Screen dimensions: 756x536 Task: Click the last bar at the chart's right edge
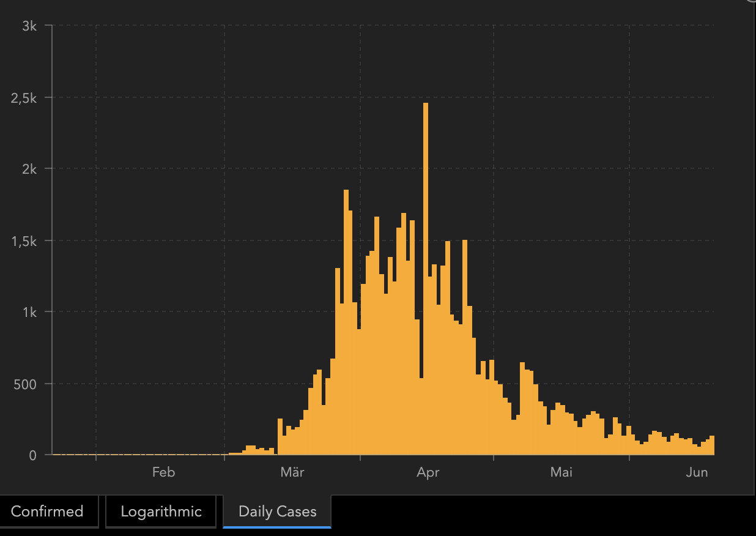tap(712, 445)
